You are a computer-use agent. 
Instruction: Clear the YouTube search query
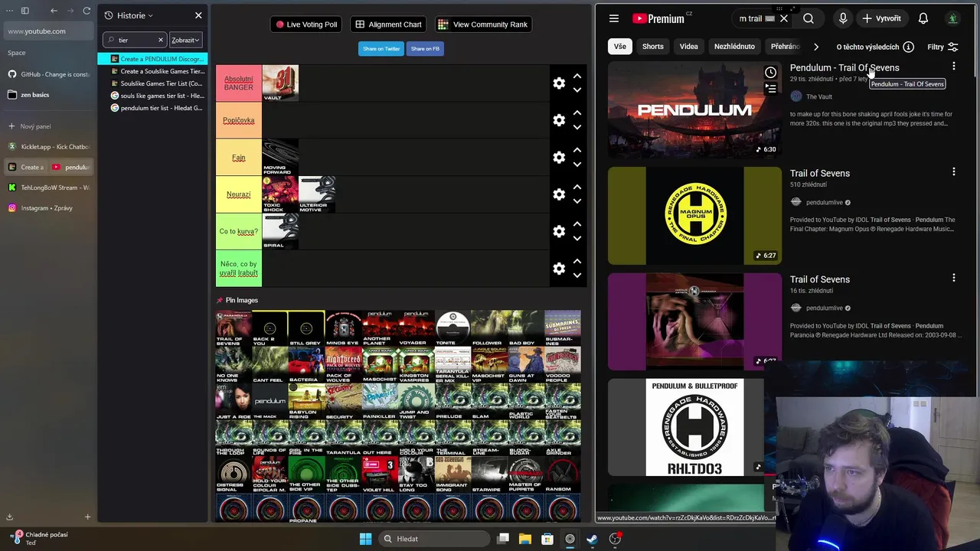click(784, 18)
